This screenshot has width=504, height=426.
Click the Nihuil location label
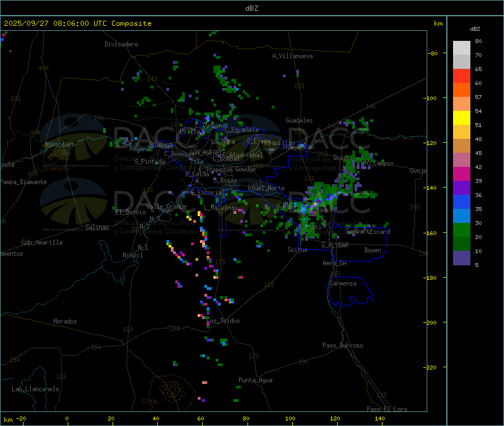(133, 255)
